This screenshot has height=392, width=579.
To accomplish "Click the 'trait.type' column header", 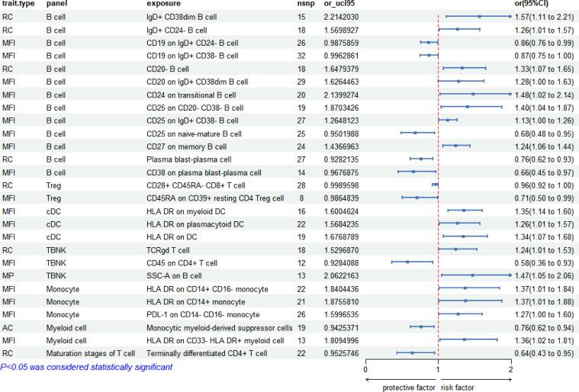I will (x=17, y=4).
